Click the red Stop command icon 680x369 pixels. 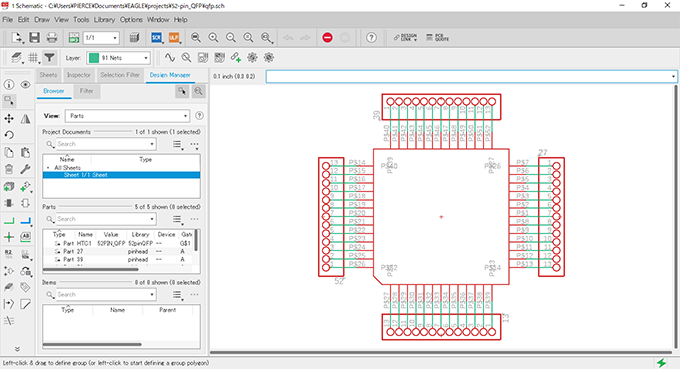tap(327, 38)
